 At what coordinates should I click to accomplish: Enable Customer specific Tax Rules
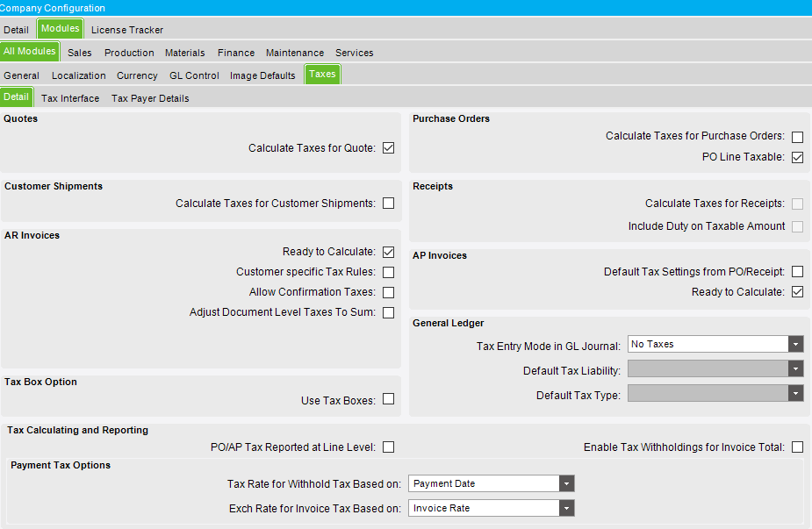388,272
